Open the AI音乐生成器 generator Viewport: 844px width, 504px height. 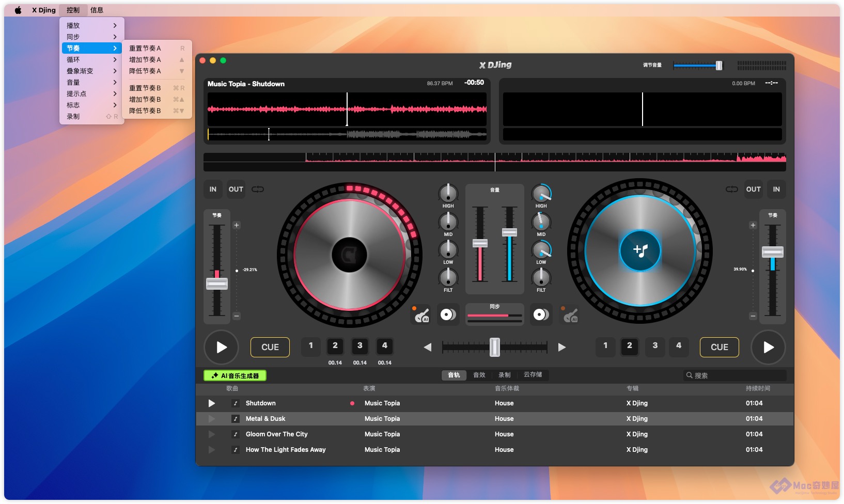tap(235, 375)
